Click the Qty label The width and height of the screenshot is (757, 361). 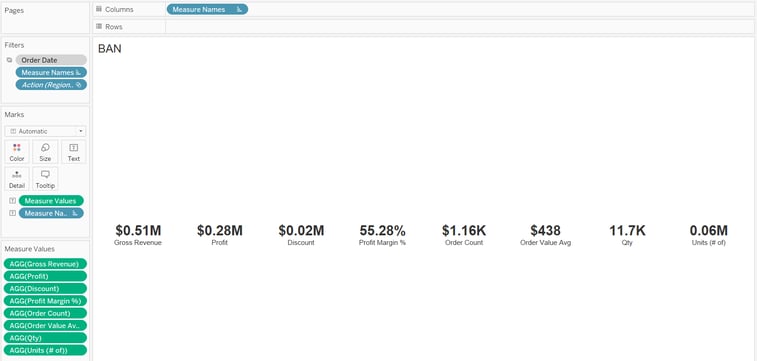click(x=627, y=243)
